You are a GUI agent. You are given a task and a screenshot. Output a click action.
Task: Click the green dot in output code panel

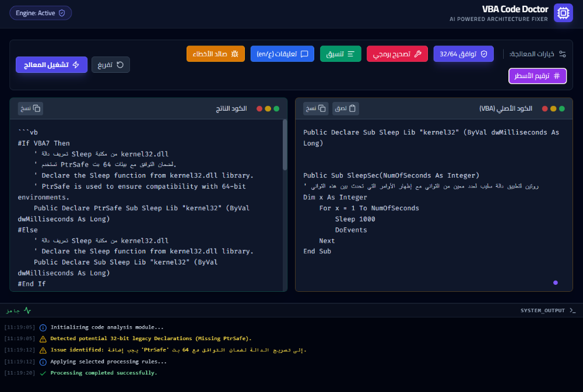[x=276, y=108]
